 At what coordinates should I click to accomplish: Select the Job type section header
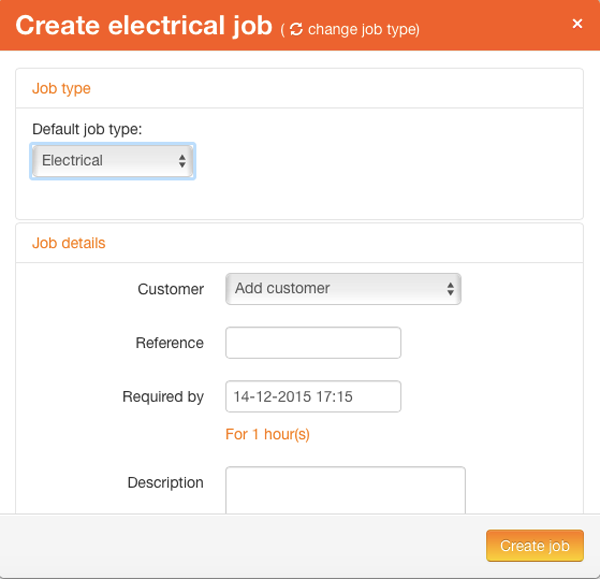(61, 88)
